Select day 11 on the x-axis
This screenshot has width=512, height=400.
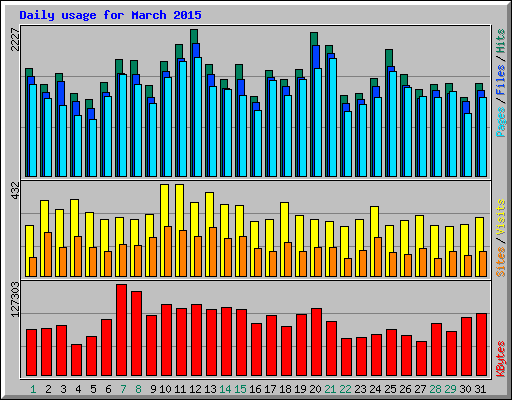pos(180,389)
